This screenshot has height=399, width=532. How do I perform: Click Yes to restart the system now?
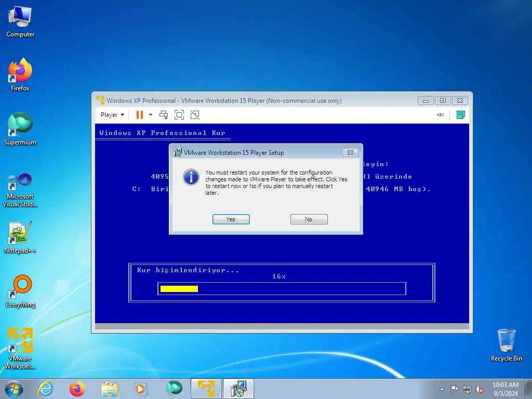coord(231,219)
